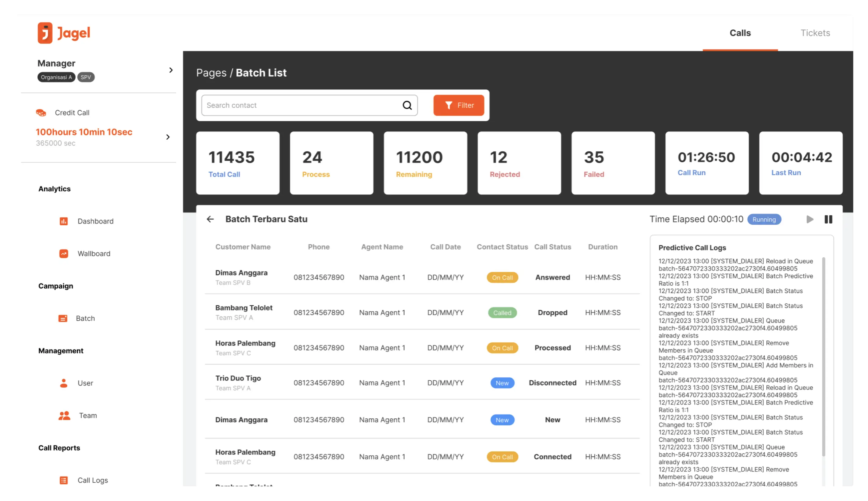Expand the Manager profile chevron
Viewport: 868px width, 501px height.
171,70
